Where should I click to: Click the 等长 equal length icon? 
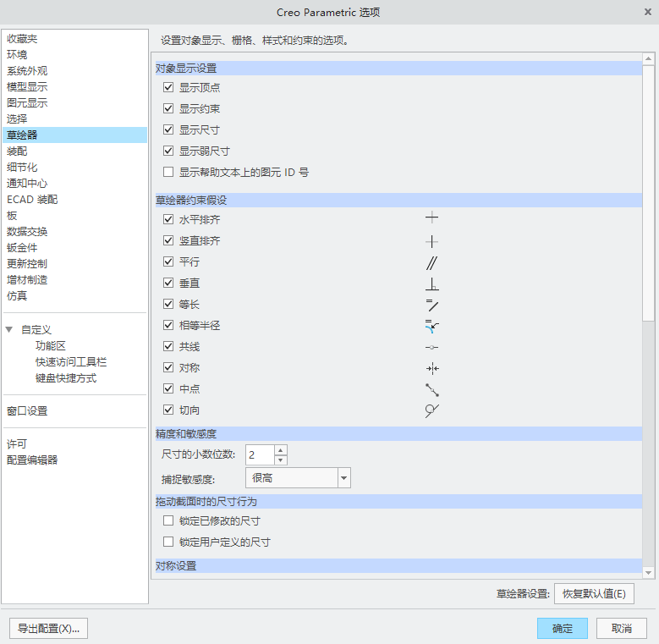[x=431, y=305]
